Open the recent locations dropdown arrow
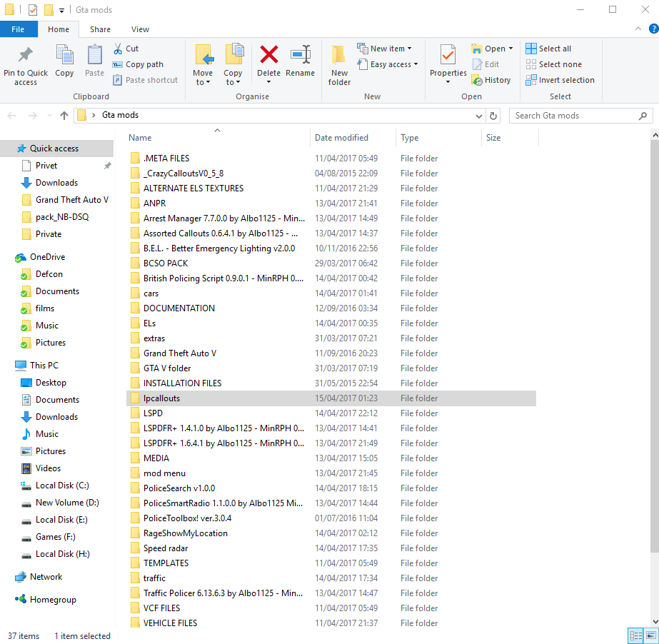Image resolution: width=659 pixels, height=644 pixels. [49, 116]
